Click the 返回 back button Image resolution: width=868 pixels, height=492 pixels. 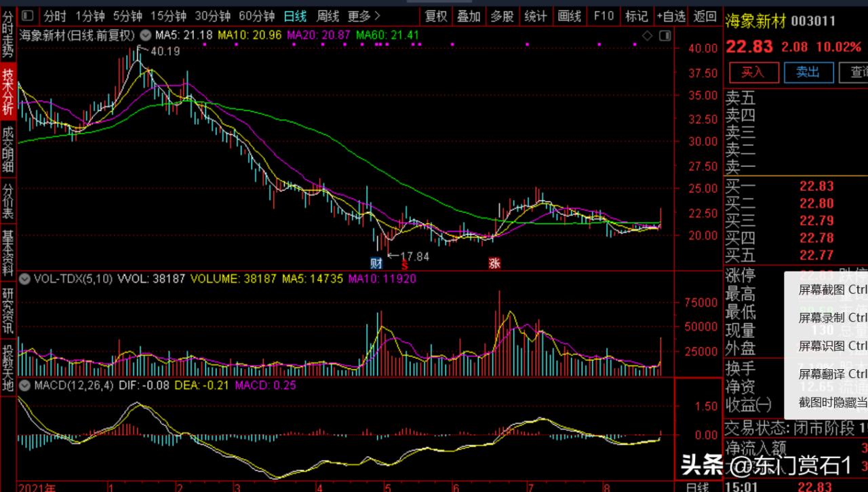click(x=705, y=16)
